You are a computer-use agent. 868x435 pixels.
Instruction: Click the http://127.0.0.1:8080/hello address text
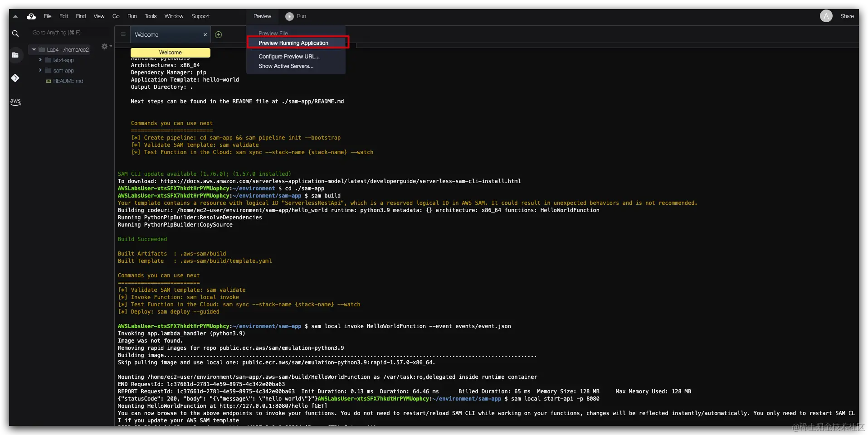tap(264, 406)
